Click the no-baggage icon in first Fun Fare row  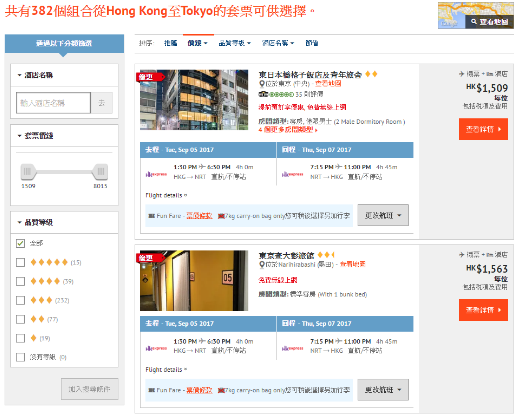click(x=221, y=216)
